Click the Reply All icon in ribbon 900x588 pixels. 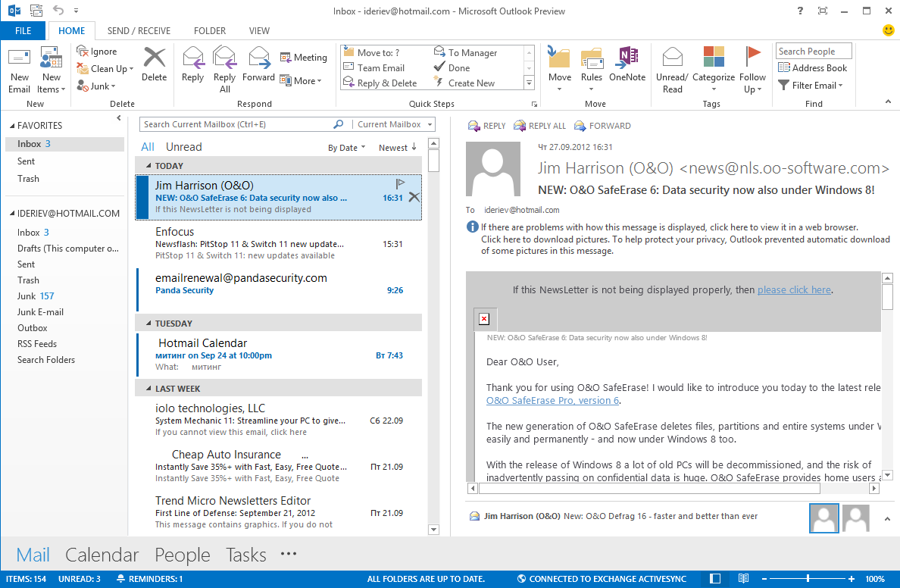tap(224, 58)
